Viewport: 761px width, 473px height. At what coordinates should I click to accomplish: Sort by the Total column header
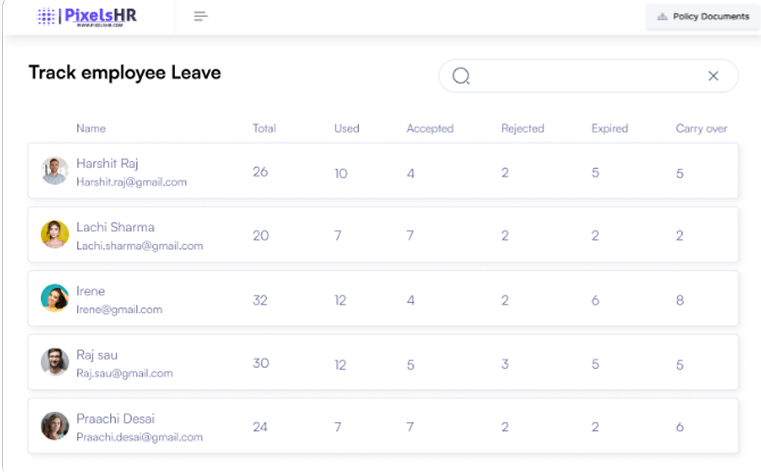pyautogui.click(x=264, y=129)
